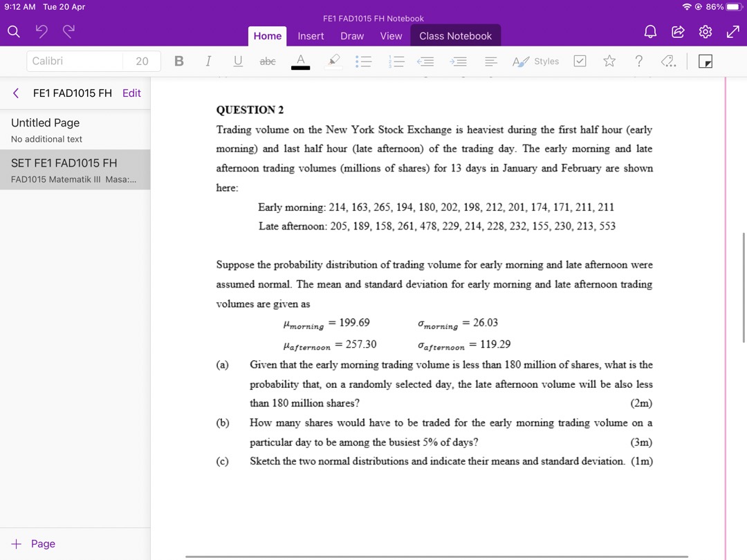The height and width of the screenshot is (560, 747).
Task: Select the Bold formatting icon
Action: click(179, 61)
